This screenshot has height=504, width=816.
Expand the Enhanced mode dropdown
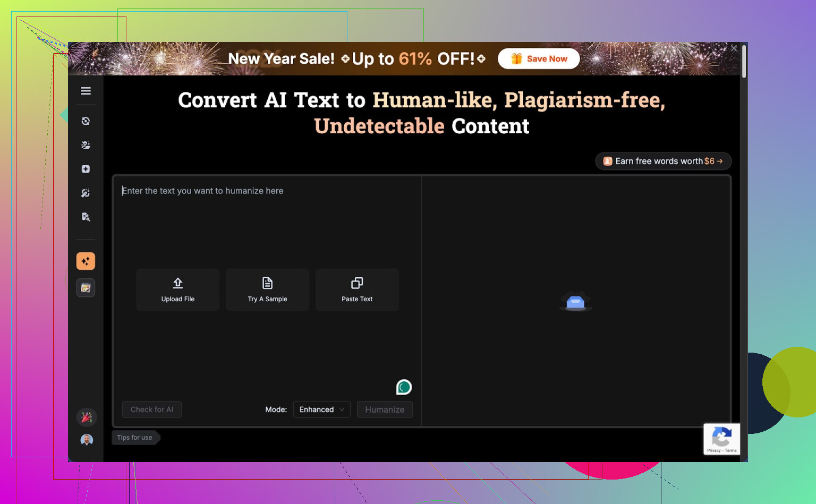321,409
